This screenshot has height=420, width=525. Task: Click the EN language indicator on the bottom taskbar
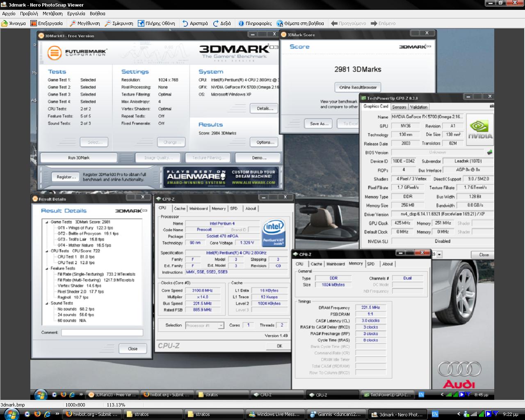(x=435, y=414)
